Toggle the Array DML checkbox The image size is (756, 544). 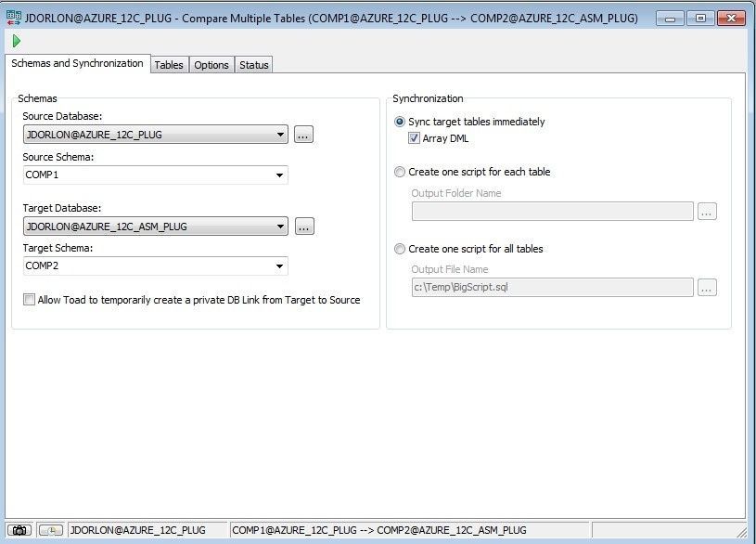coord(414,138)
